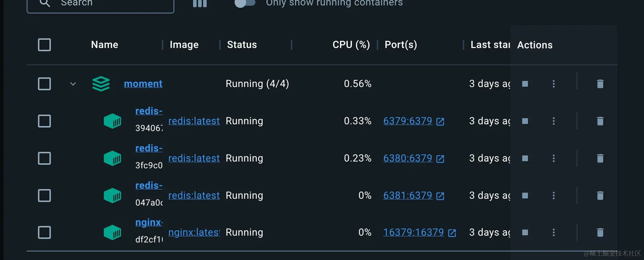Open more actions for redis 6379:6379 row
Screen dimensions: 644x260
tap(554, 121)
